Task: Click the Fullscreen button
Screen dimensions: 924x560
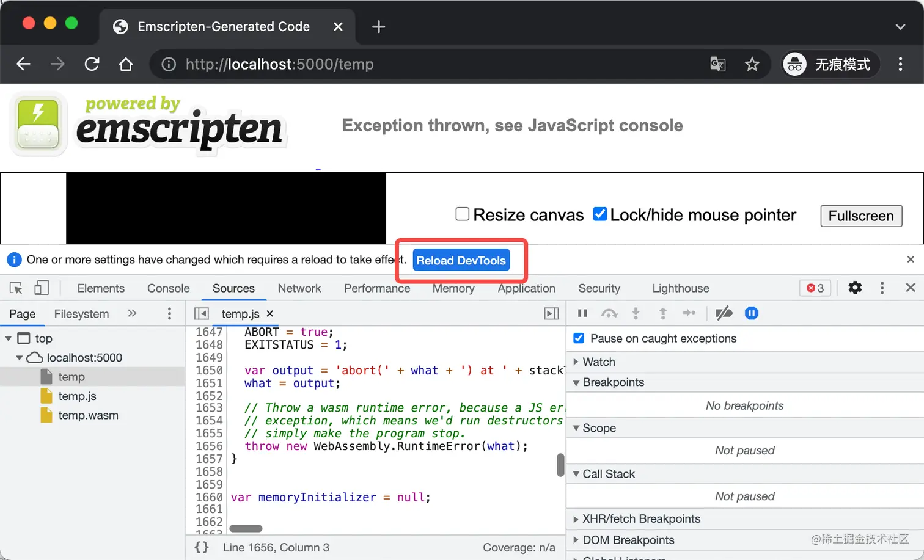Action: (861, 216)
